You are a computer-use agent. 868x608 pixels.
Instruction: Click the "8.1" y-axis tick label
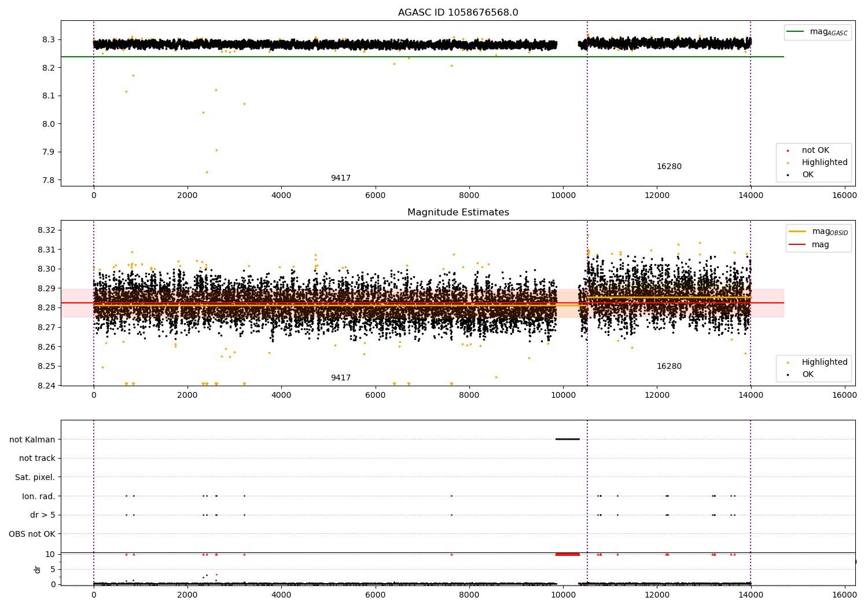coord(49,96)
